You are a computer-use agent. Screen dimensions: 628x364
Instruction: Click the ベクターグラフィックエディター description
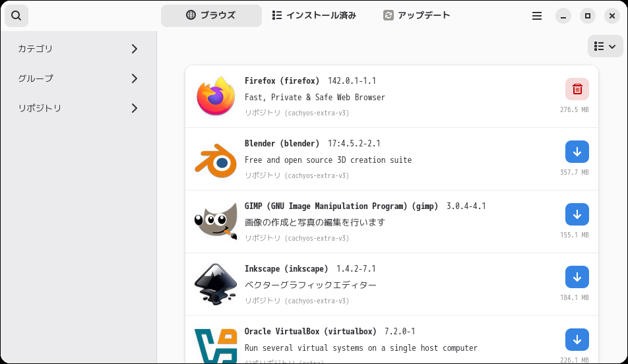coord(311,285)
